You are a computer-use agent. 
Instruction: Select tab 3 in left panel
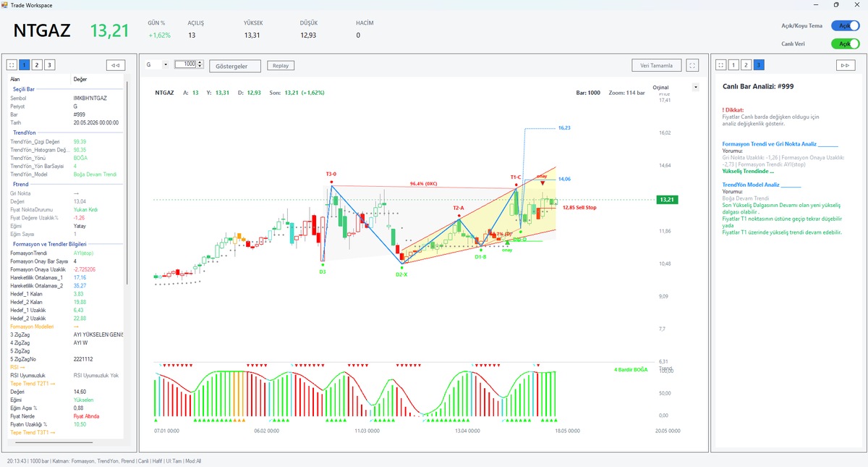pos(49,64)
